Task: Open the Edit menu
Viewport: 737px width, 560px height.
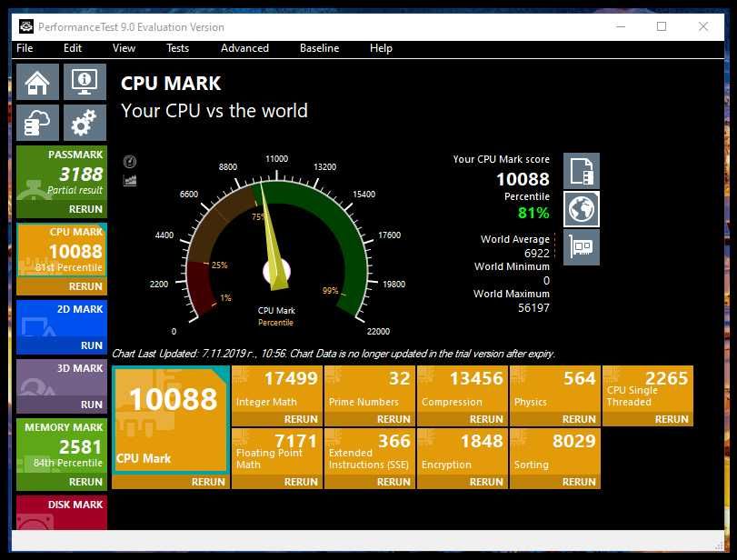Action: pyautogui.click(x=73, y=48)
